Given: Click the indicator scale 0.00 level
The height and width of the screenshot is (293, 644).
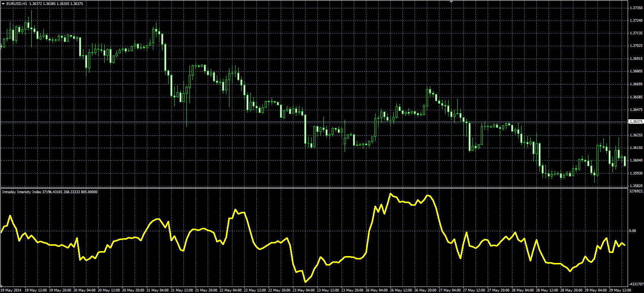Looking at the screenshot, I should point(632,231).
